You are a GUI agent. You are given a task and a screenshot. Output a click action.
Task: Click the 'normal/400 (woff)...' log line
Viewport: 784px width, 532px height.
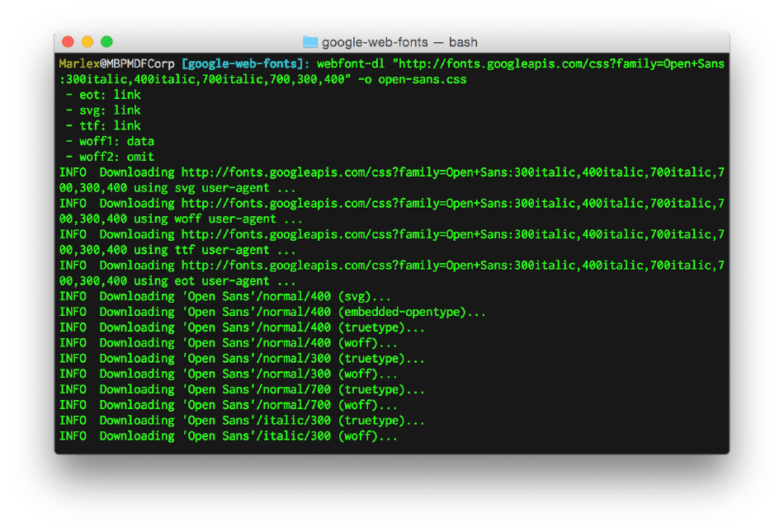point(229,343)
